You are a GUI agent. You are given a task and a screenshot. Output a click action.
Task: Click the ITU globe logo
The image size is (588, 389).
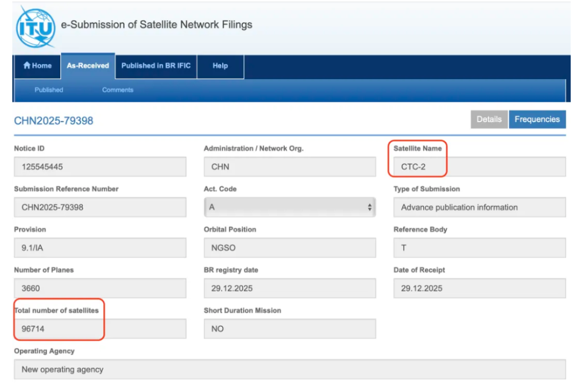36,26
